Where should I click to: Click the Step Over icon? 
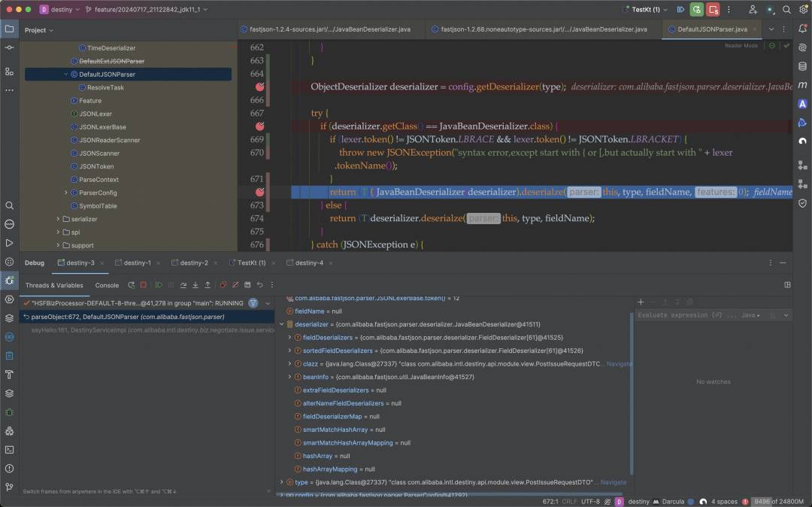point(183,285)
